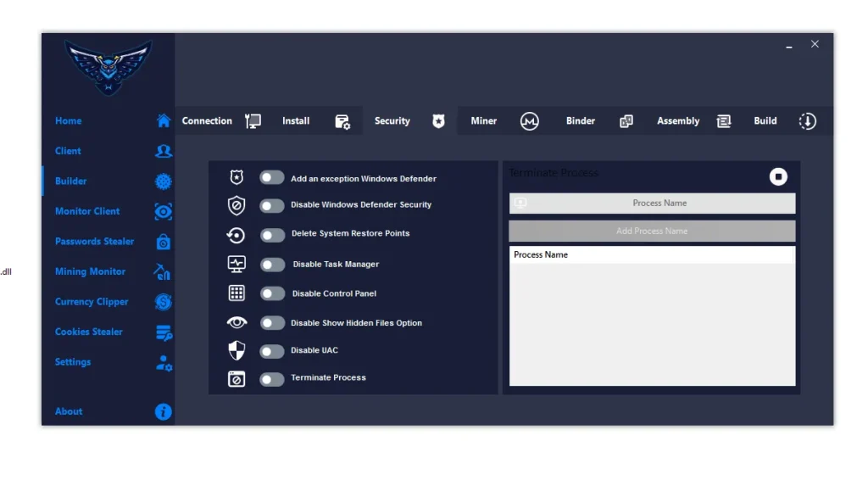Toggle the Delete System Restore Points switch
868x480 pixels.
pyautogui.click(x=272, y=235)
